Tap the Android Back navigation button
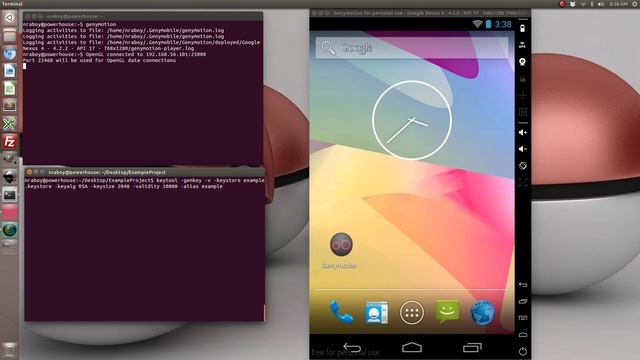Image resolution: width=640 pixels, height=360 pixels. tap(352, 348)
